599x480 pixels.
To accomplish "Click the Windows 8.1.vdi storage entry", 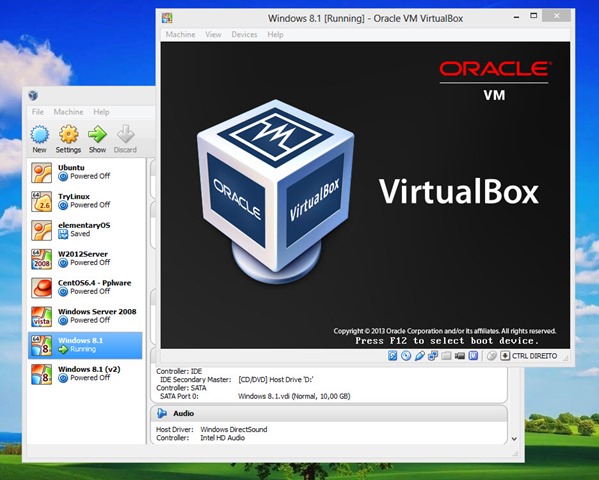I will 294,396.
